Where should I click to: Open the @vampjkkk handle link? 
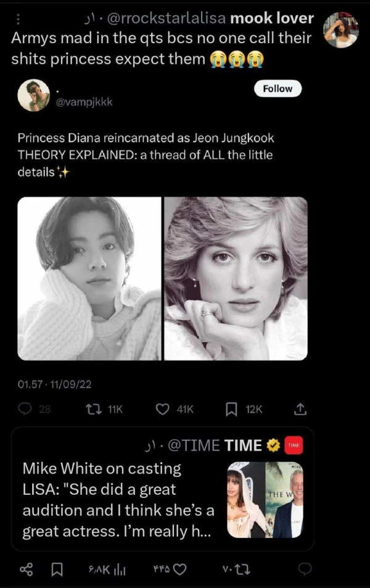coord(84,102)
